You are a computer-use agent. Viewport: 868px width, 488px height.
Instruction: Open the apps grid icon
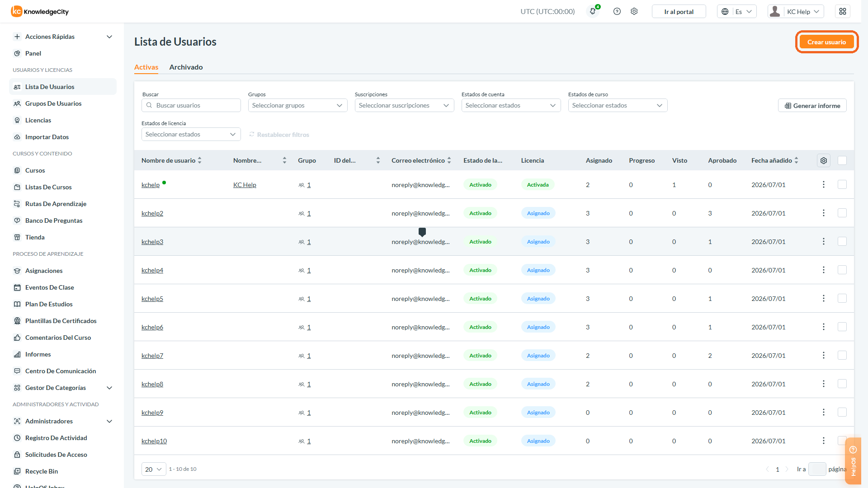point(843,11)
